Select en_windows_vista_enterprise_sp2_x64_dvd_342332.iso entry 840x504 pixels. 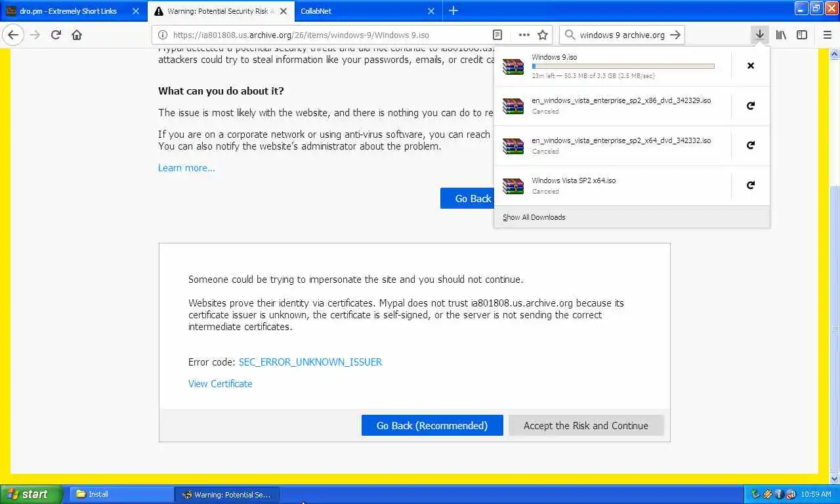point(612,145)
